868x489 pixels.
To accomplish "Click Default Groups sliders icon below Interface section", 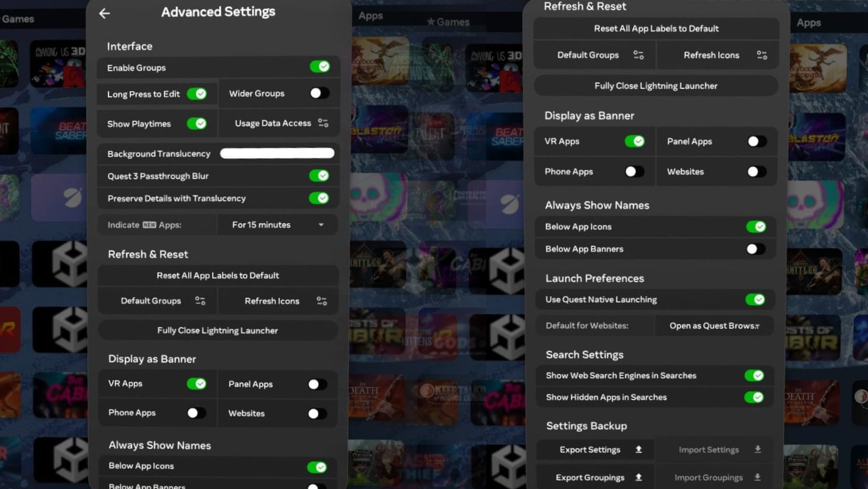I will pyautogui.click(x=200, y=300).
